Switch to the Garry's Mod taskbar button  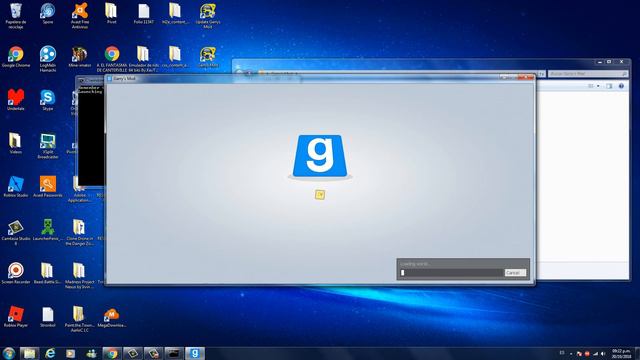(x=195, y=353)
